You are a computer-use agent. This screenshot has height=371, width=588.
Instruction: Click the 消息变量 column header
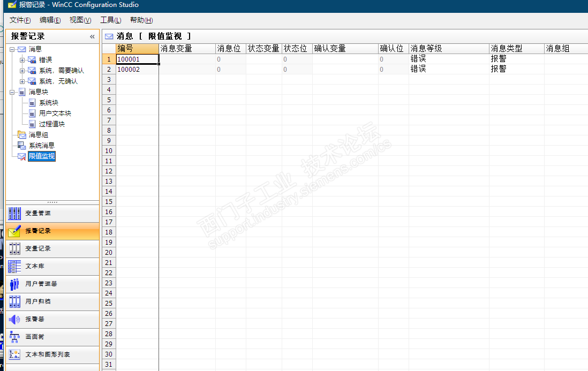click(187, 49)
